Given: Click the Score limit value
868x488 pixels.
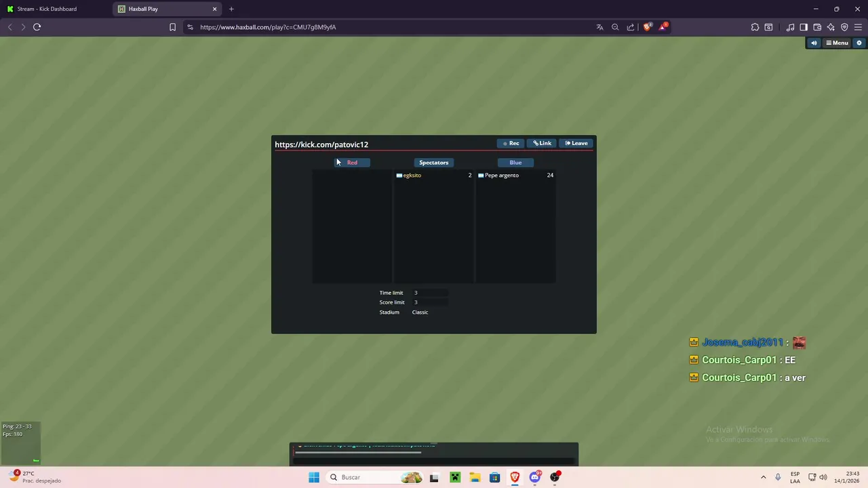Looking at the screenshot, I should (x=430, y=302).
